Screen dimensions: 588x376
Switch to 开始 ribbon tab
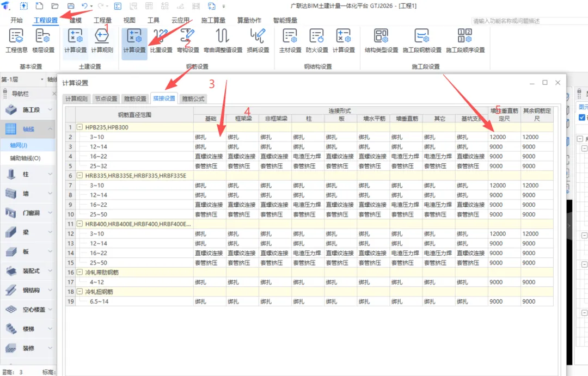[x=16, y=20]
